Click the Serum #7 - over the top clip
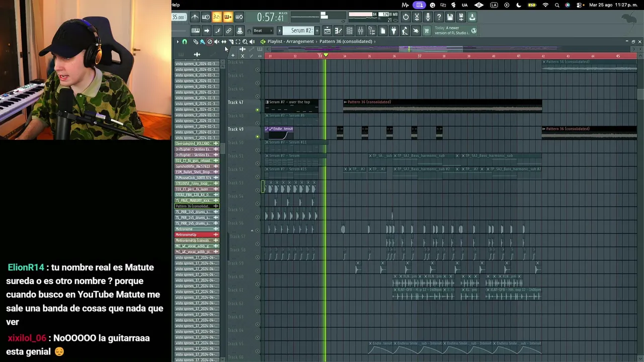The image size is (644, 362). [292, 106]
